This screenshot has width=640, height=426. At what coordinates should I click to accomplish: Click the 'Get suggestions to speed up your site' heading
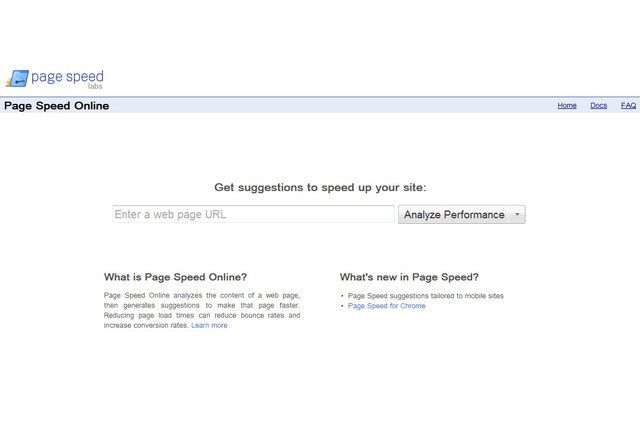(x=320, y=187)
